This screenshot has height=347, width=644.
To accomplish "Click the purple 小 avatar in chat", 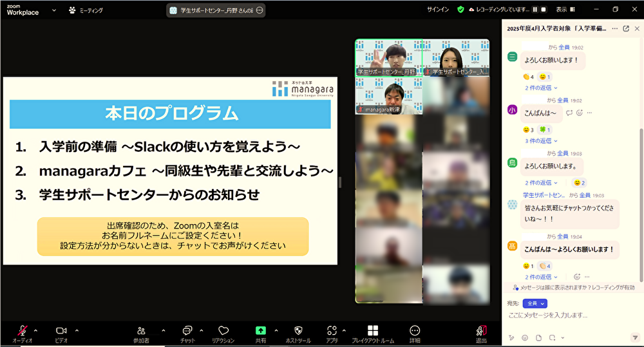I will (x=512, y=109).
